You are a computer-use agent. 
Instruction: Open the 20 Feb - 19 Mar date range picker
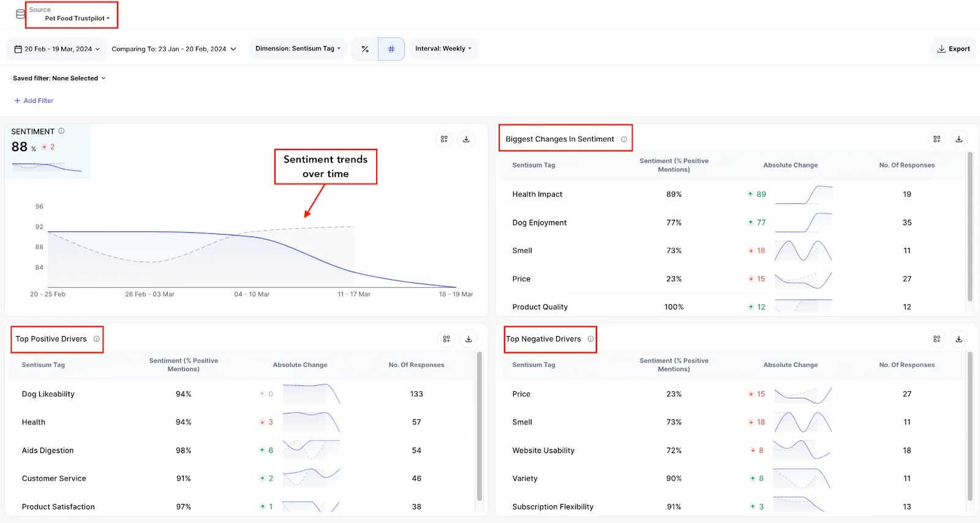coord(57,49)
